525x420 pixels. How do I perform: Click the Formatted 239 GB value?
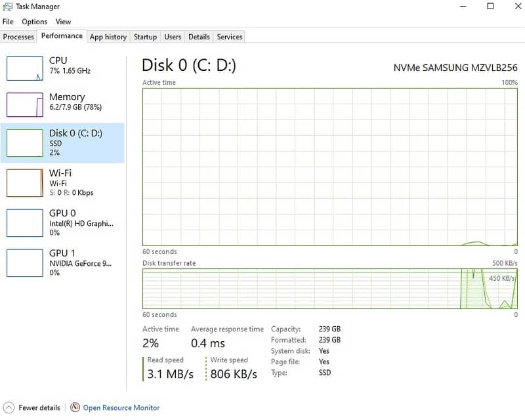(x=330, y=340)
